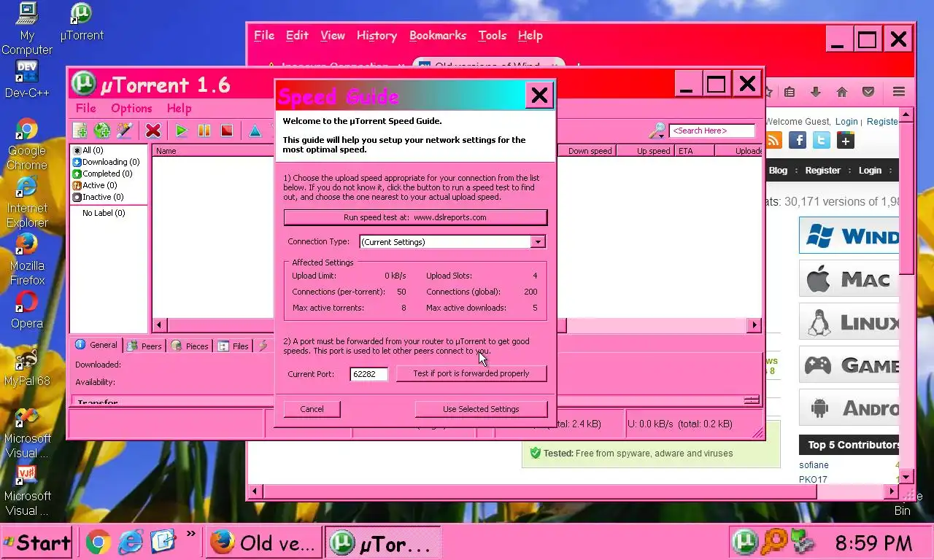Click the Twitter icon on the webpage
Screen dimensions: 934x560
coord(822,141)
